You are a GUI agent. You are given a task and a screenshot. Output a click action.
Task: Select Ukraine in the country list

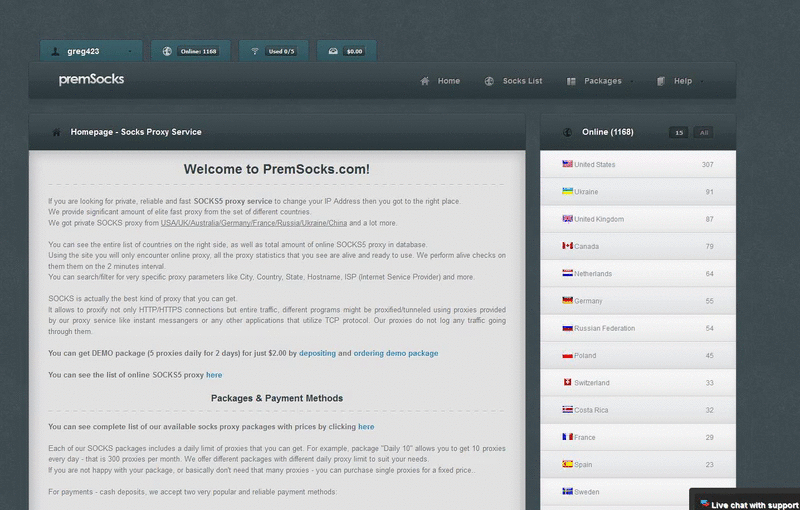tap(638, 192)
